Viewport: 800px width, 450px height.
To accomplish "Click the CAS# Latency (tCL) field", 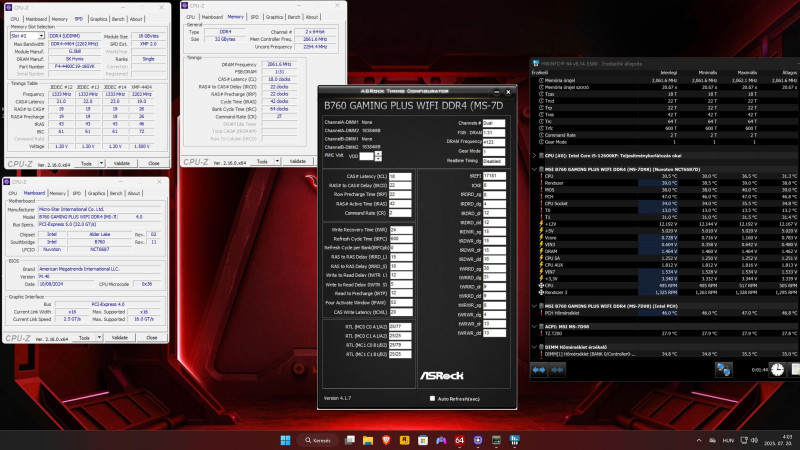I will point(400,176).
